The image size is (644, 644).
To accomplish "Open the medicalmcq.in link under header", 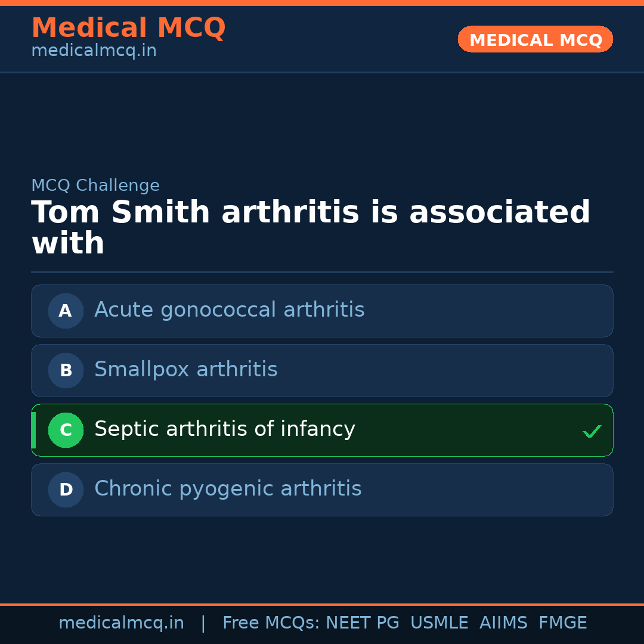I will click(94, 51).
